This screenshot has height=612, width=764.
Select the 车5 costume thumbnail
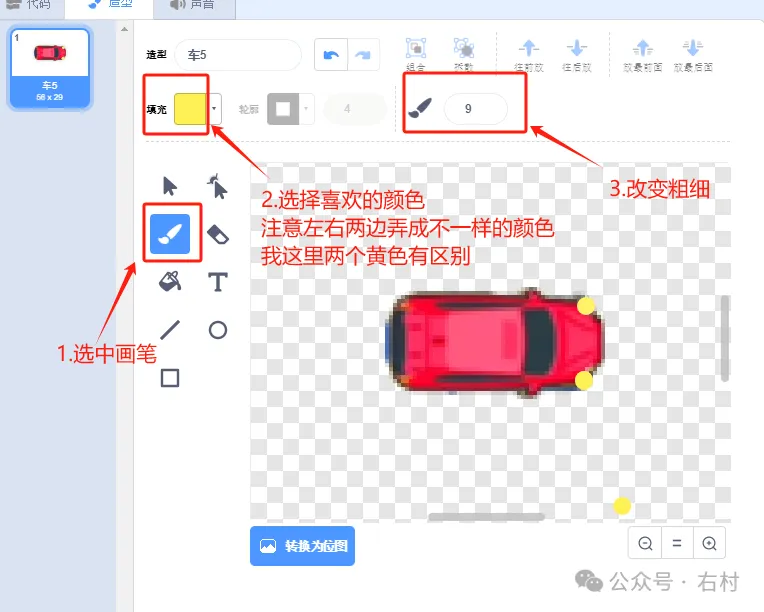click(50, 67)
